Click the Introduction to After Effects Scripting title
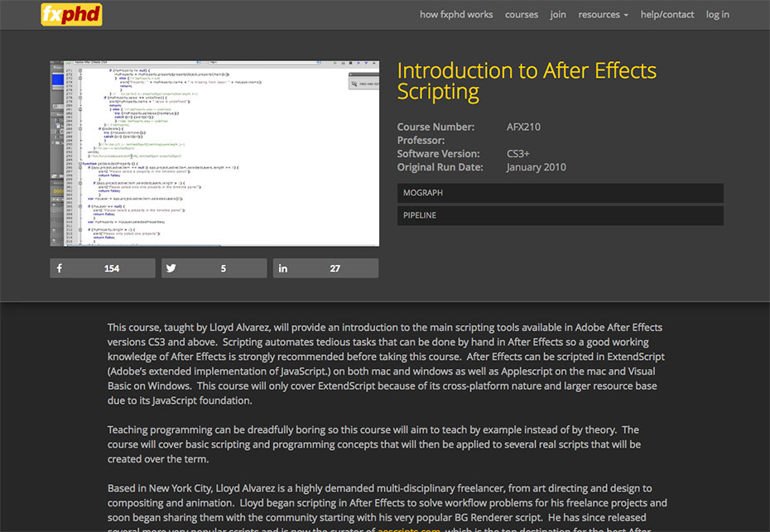 tap(527, 80)
